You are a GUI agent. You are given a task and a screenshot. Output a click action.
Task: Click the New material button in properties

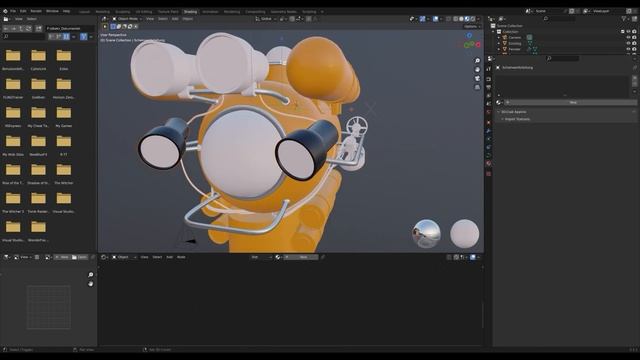(572, 102)
